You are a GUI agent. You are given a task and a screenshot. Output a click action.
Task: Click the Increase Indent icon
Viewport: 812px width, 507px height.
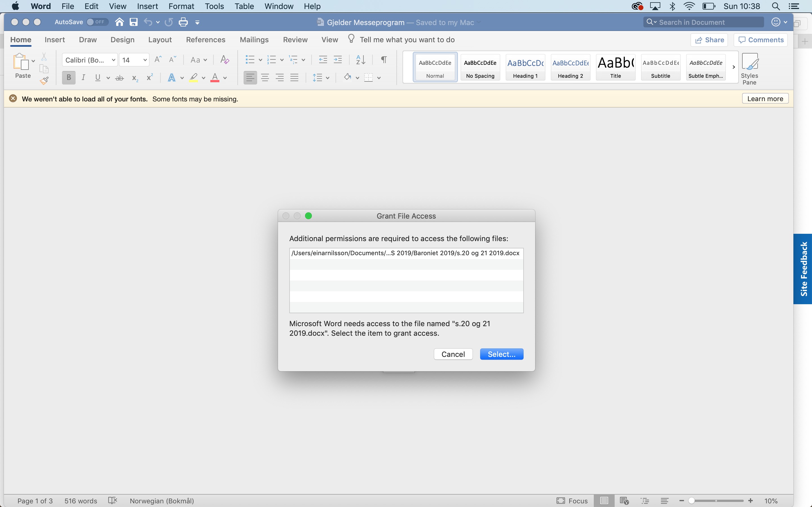click(x=337, y=60)
